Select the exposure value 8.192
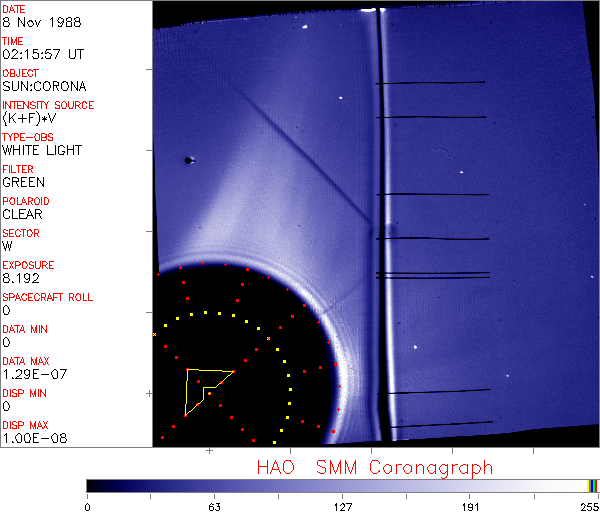Image resolution: width=600 pixels, height=512 pixels. 21,278
